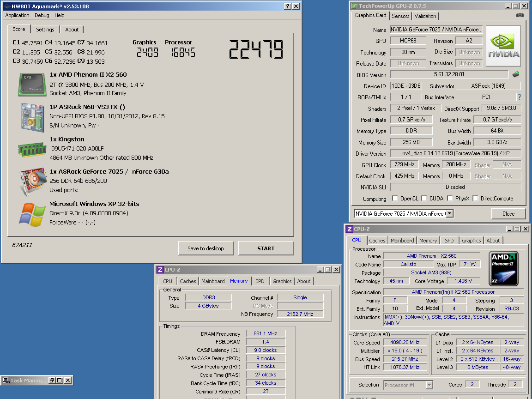Image resolution: width=532 pixels, height=399 pixels.
Task: Open Mainboard tab in CPU-Z processor window
Action: pyautogui.click(x=402, y=241)
